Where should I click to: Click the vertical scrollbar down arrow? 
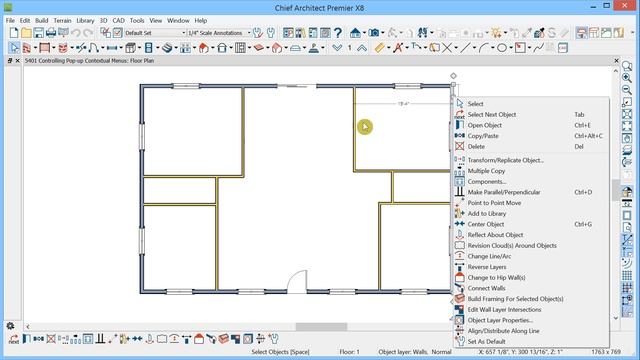[x=616, y=318]
